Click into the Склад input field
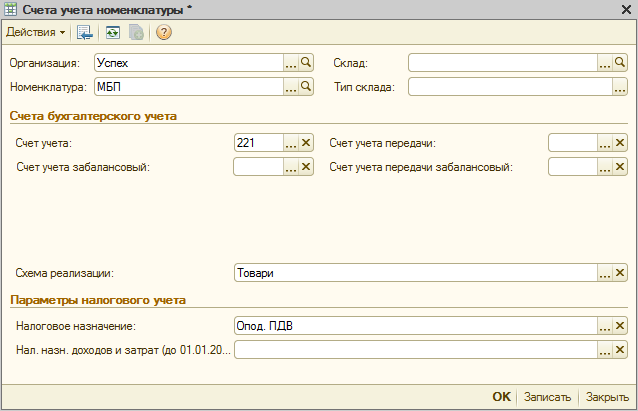Screen dimensions: 638x411 pos(501,62)
